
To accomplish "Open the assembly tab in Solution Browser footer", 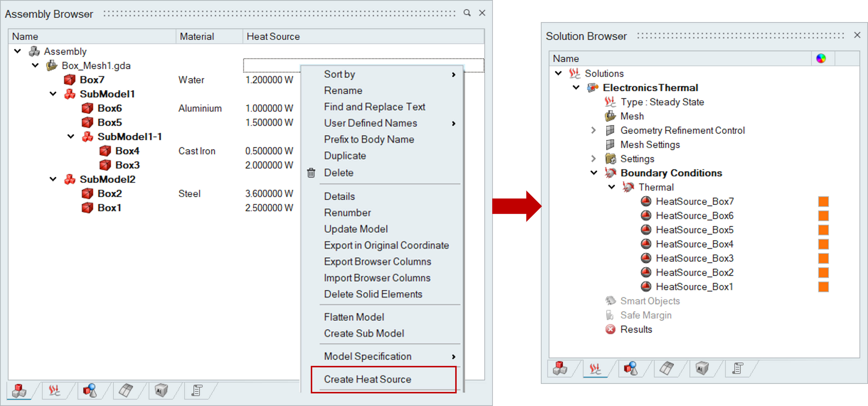I will (560, 368).
